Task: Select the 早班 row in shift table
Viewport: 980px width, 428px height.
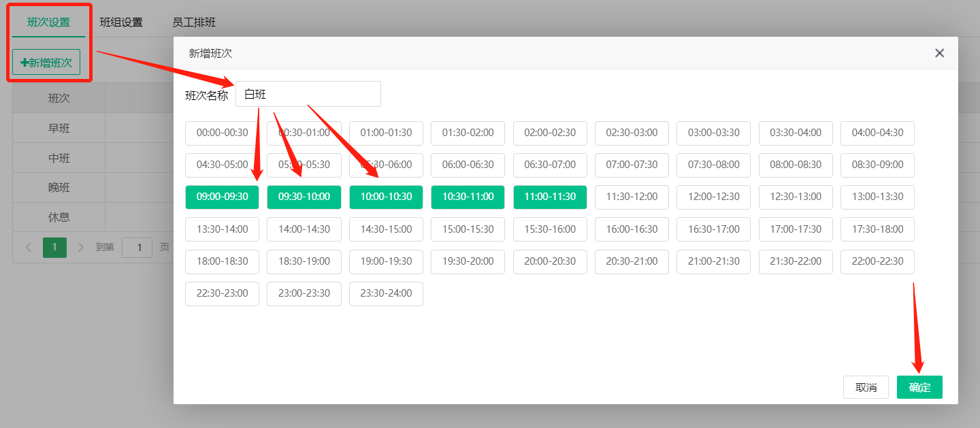Action: click(59, 128)
